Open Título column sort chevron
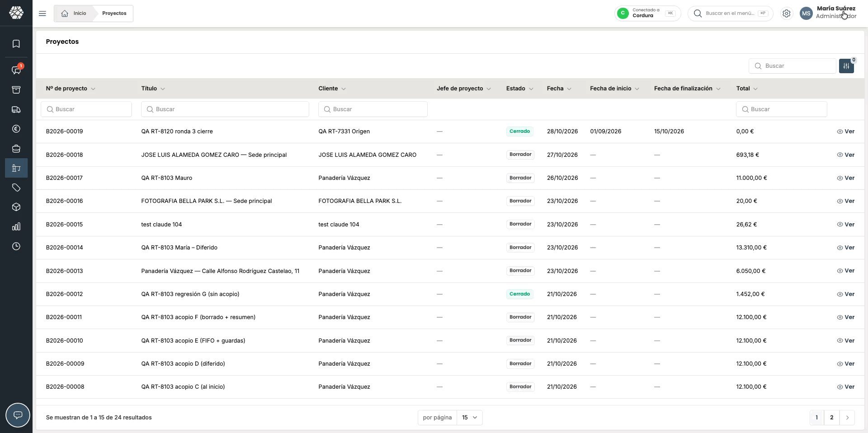Screen dimensions: 868x433 163,89
